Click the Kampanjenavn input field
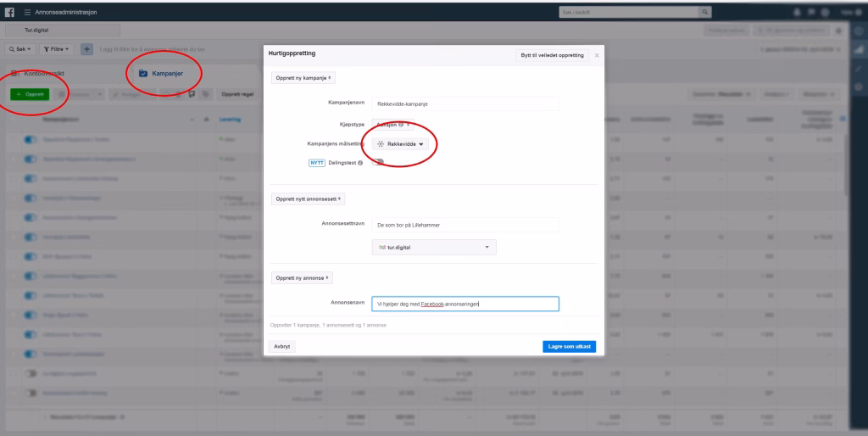This screenshot has height=436, width=868. click(x=465, y=103)
